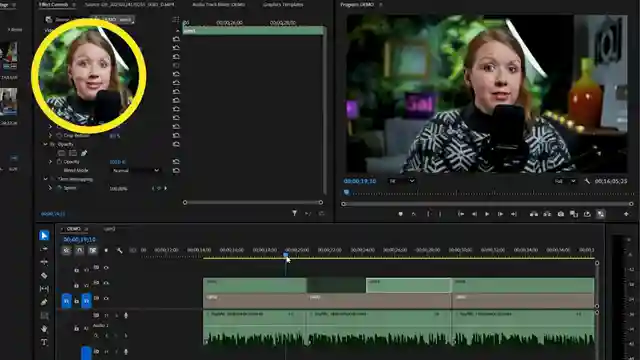Pick the free draw bezier mask pen
The height and width of the screenshot is (360, 640).
click(84, 153)
